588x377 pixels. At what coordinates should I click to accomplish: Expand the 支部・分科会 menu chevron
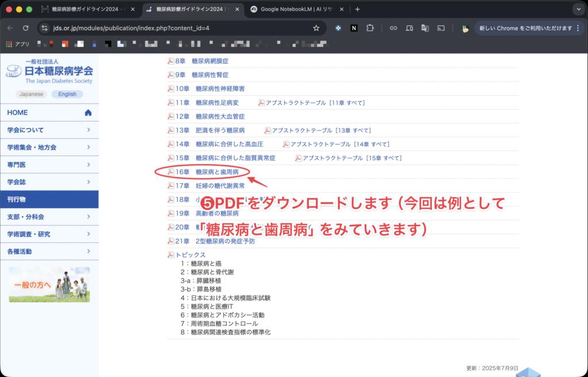pyautogui.click(x=88, y=217)
